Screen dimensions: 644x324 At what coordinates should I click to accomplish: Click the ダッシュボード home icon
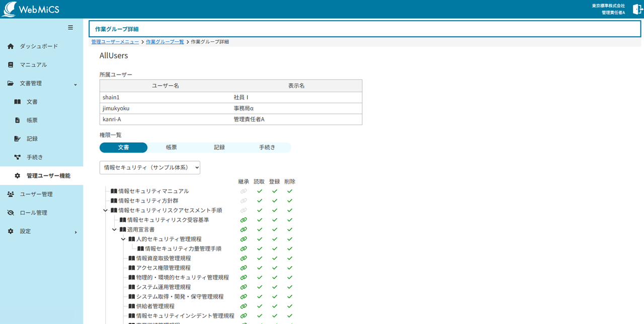[x=11, y=46]
